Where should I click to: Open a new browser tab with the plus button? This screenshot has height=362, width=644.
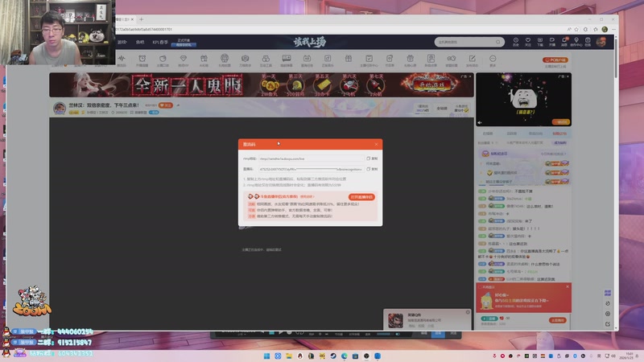[x=142, y=19]
